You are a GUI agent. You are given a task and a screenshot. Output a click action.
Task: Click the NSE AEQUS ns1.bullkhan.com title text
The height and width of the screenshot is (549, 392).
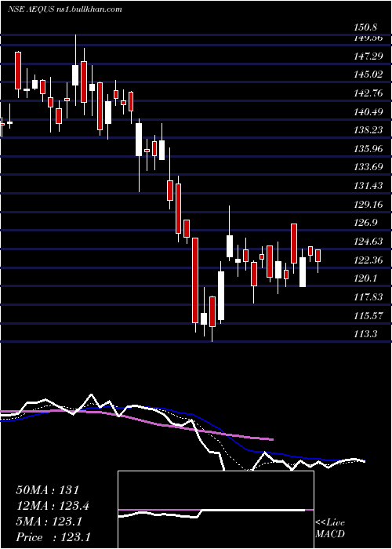pos(65,9)
